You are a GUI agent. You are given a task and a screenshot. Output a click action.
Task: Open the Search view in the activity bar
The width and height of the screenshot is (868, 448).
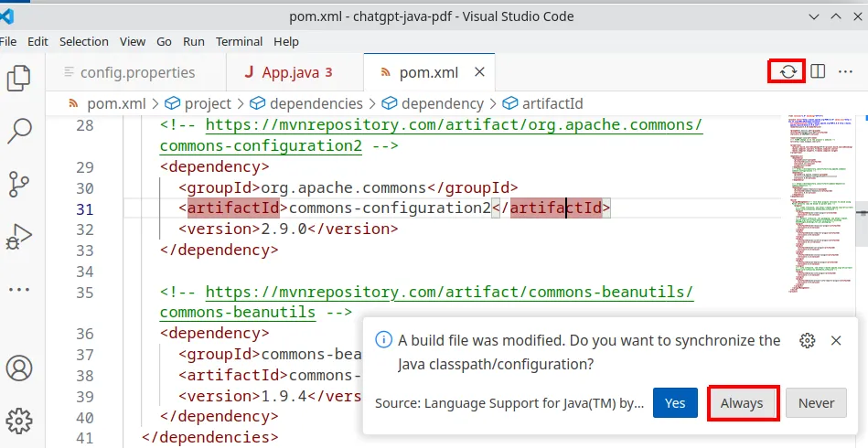click(19, 131)
